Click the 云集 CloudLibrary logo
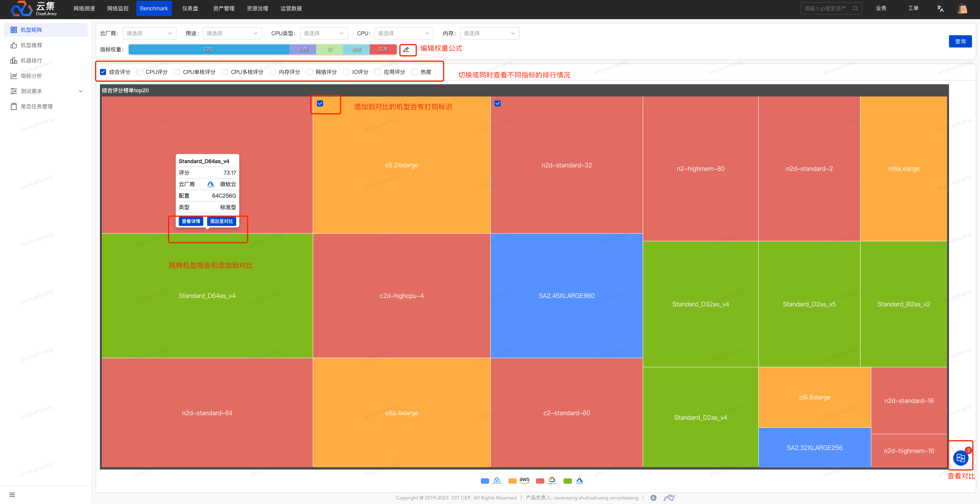The height and width of the screenshot is (504, 980). (34, 8)
